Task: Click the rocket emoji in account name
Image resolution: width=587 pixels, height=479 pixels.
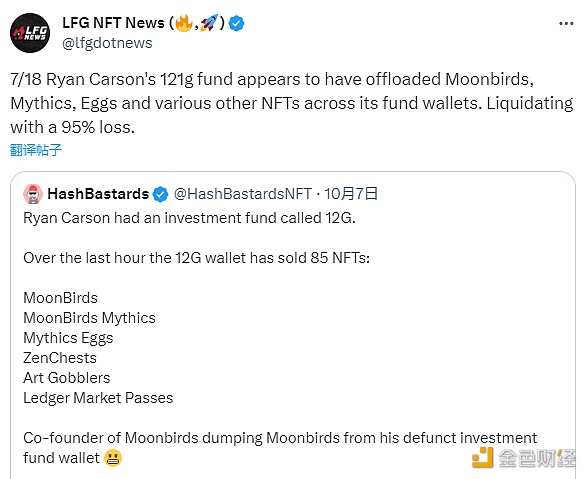Action: pos(209,23)
